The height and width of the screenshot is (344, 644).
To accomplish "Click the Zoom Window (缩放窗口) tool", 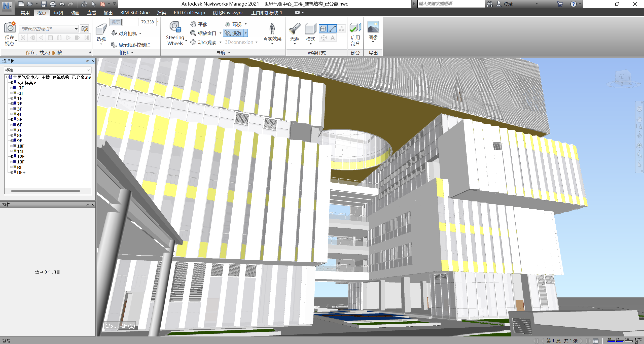I will click(203, 33).
